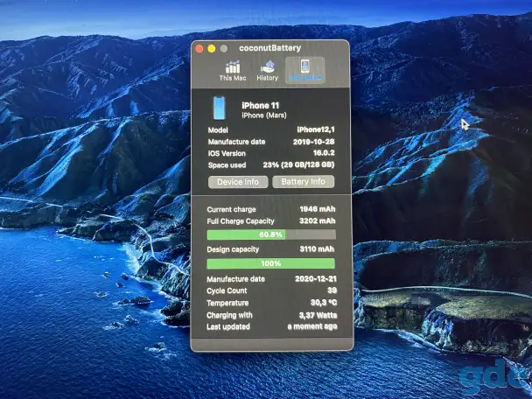Viewport: 532px width, 399px height.
Task: Click the 100% design capacity bar
Action: coord(270,263)
